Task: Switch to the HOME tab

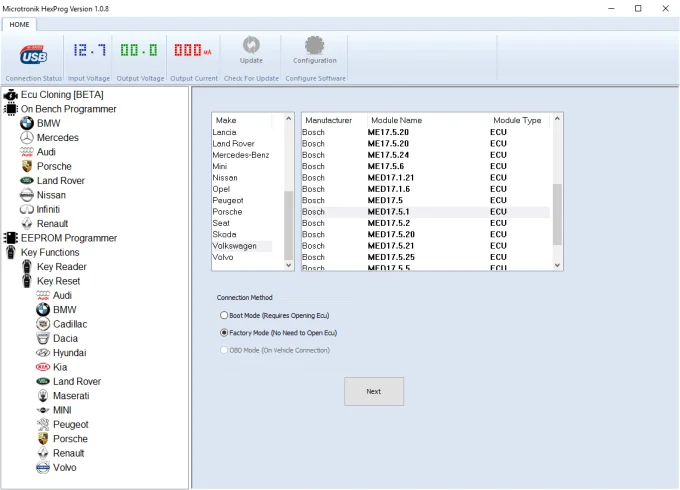Action: tap(19, 24)
